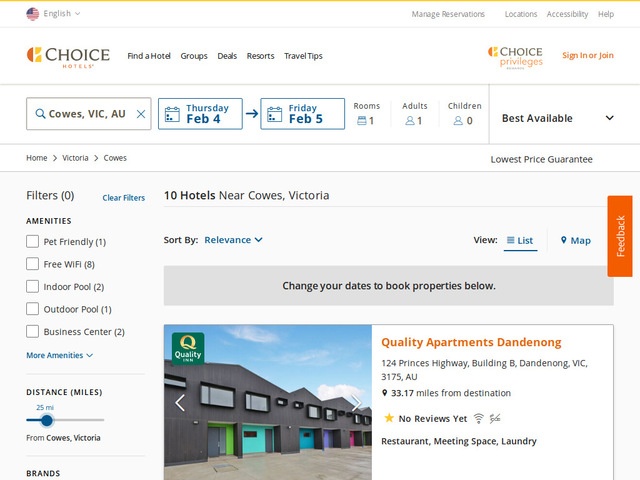This screenshot has height=480, width=640.
Task: Click the adults person icon
Action: (410, 120)
